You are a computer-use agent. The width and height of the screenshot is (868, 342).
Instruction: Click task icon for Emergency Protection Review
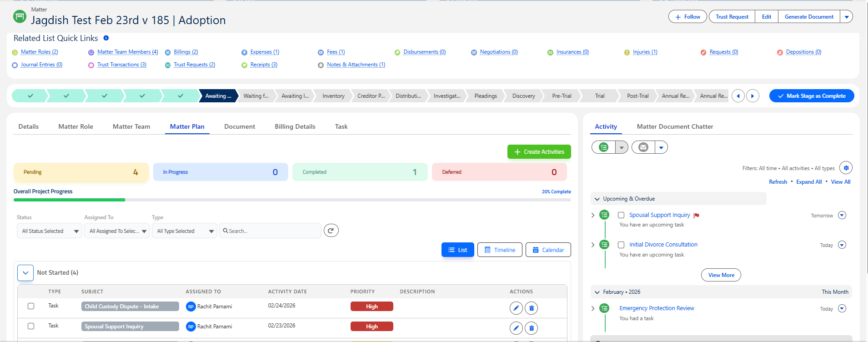pos(604,308)
